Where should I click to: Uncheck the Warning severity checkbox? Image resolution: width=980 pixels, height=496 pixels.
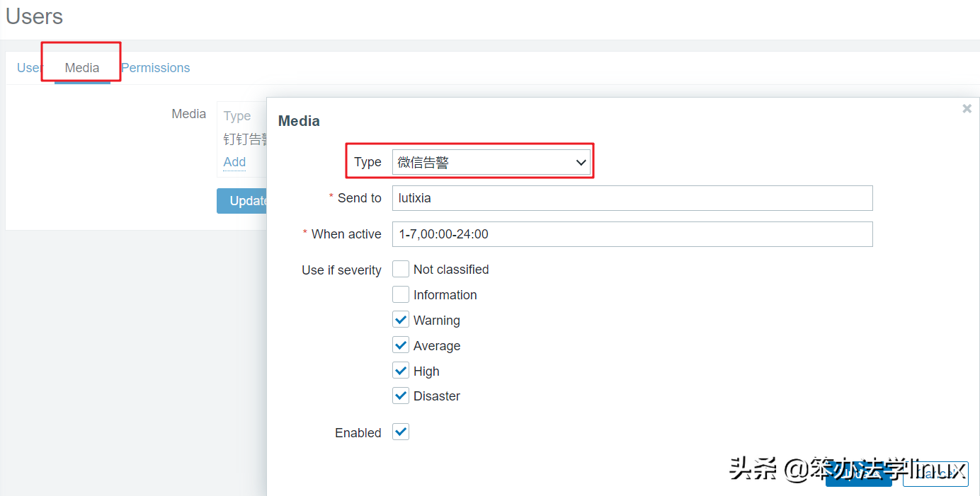pos(401,320)
